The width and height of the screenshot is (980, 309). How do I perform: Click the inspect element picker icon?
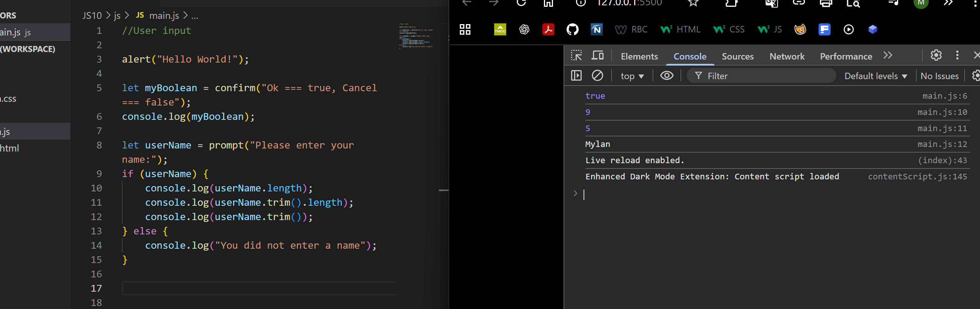pyautogui.click(x=576, y=56)
